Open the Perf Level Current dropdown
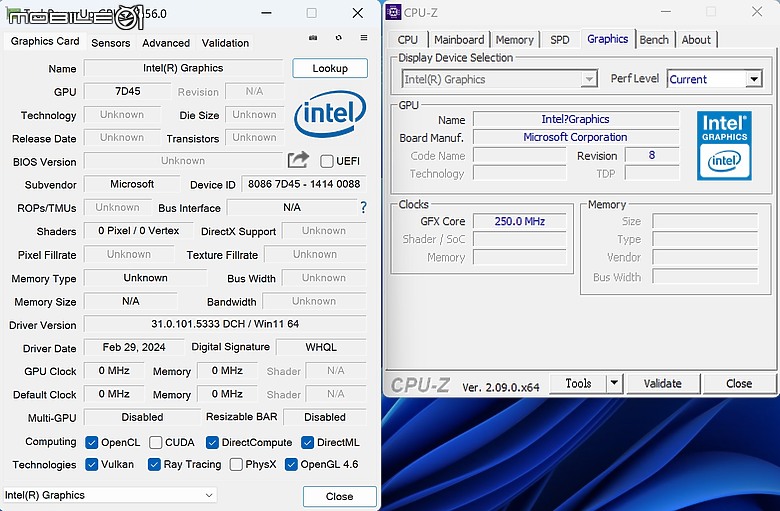Screen dimensions: 780x511 tap(714, 79)
